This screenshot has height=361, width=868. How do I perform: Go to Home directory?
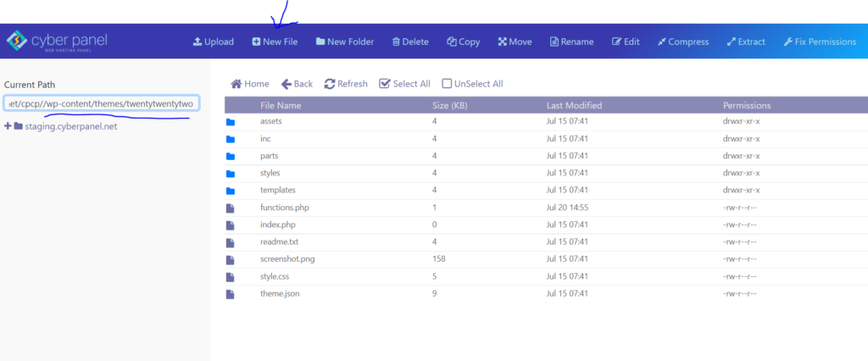point(250,84)
